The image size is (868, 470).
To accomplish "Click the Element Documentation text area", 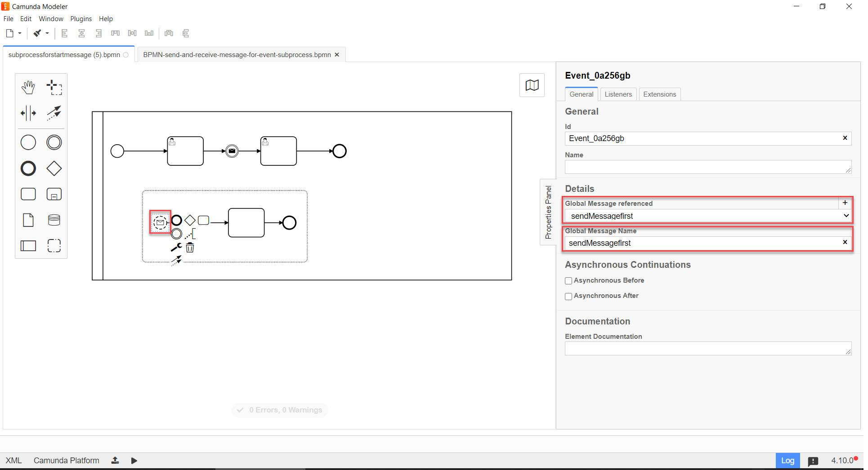I will coord(708,349).
